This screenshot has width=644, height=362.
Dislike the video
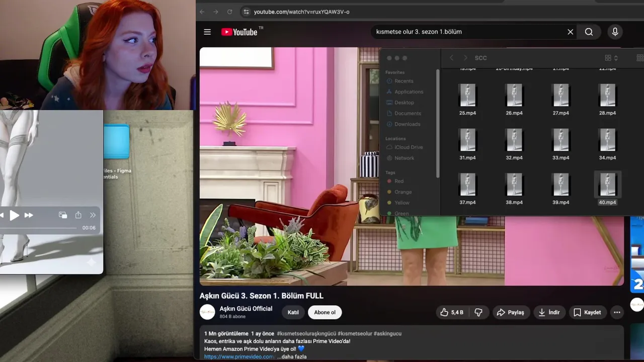(x=478, y=312)
